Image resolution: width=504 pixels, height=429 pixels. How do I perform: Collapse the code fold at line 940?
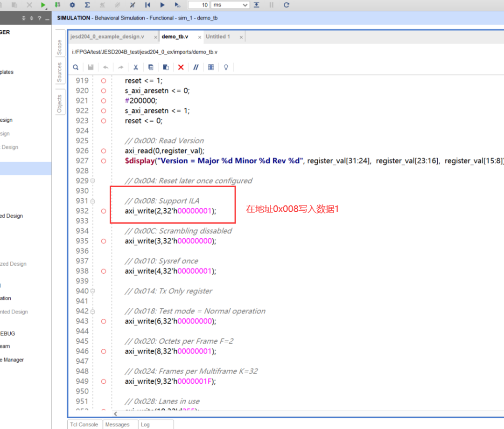point(93,291)
